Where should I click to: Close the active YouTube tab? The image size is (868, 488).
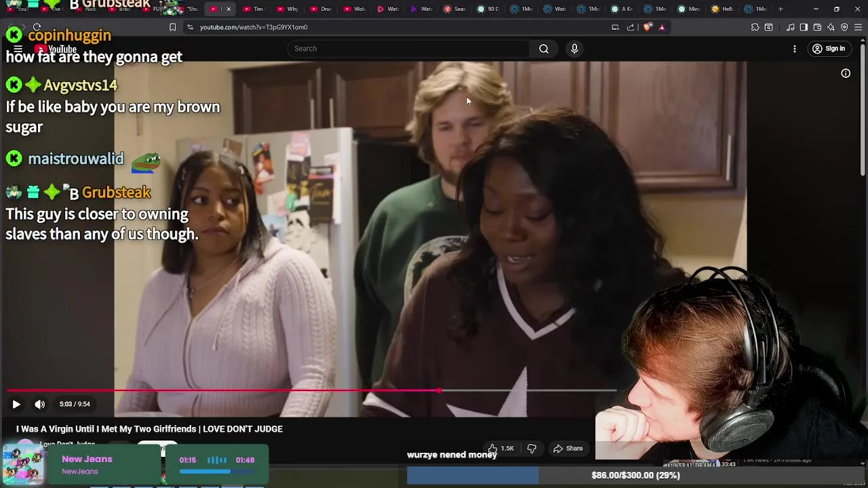click(229, 9)
